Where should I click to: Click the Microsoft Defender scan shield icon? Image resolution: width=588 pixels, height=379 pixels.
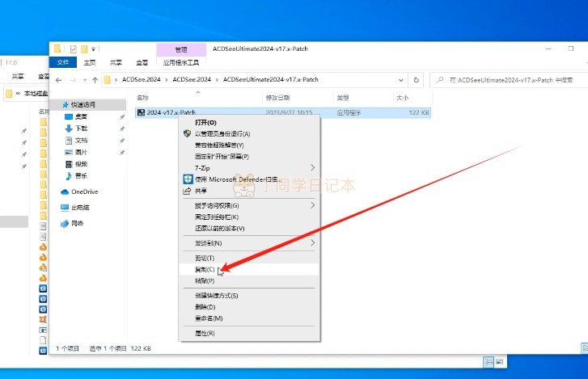[x=188, y=179]
